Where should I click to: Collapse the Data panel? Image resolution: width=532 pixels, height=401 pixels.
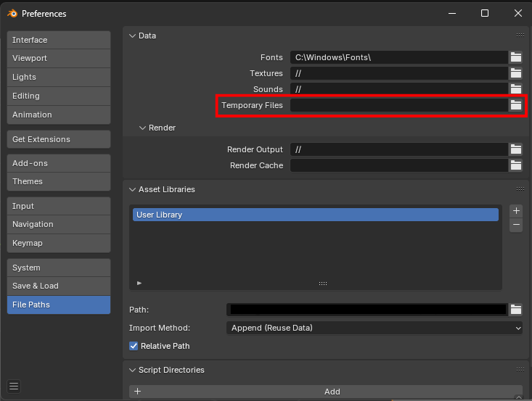[x=132, y=36]
